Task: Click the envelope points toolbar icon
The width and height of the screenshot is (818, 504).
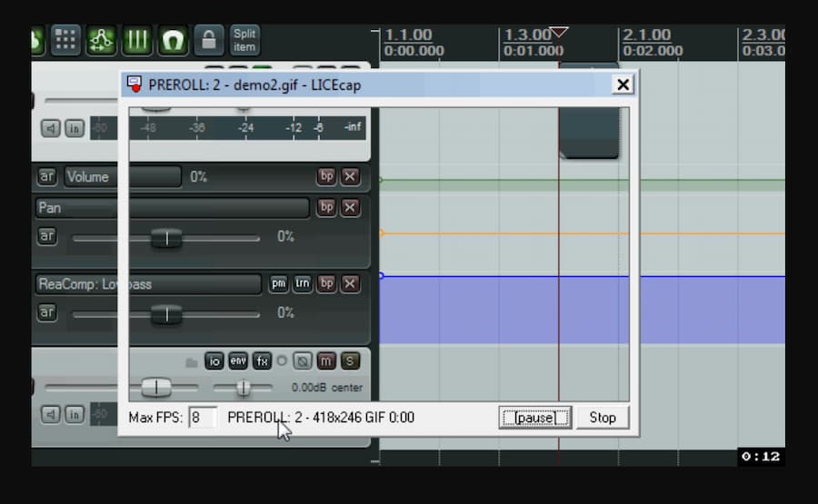Action: click(101, 40)
